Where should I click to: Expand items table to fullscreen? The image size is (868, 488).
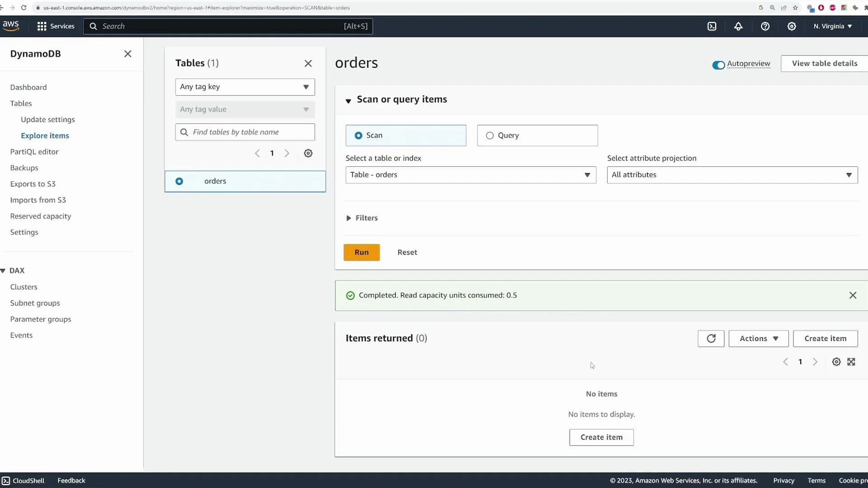pyautogui.click(x=851, y=361)
